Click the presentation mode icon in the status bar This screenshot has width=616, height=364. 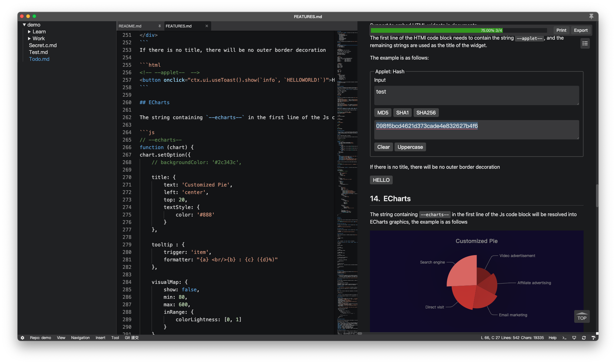tap(574, 338)
